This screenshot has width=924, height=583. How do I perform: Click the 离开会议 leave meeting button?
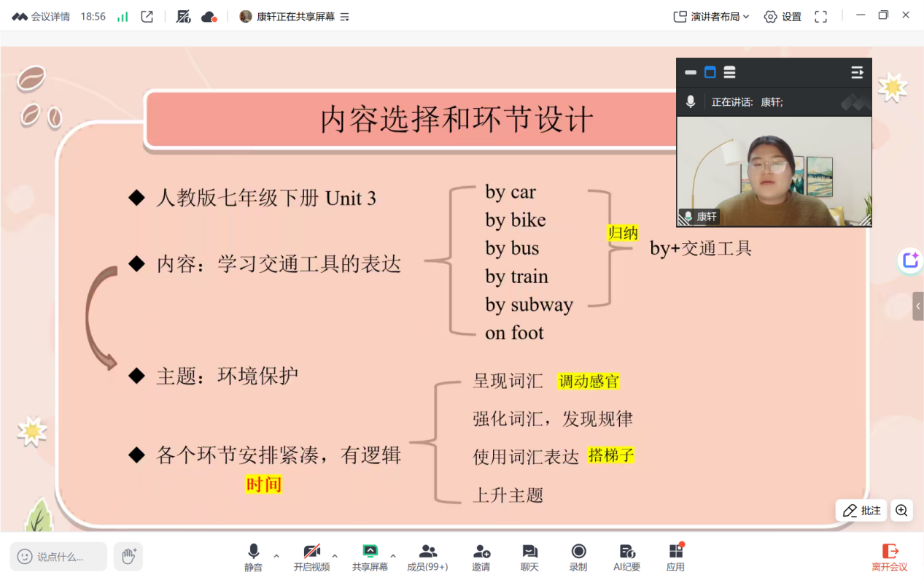(x=890, y=557)
